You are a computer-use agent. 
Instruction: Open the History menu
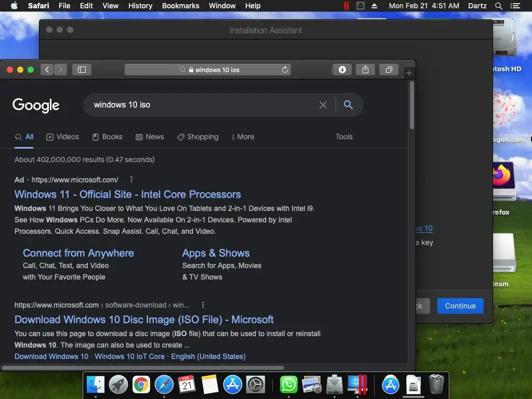(x=140, y=6)
